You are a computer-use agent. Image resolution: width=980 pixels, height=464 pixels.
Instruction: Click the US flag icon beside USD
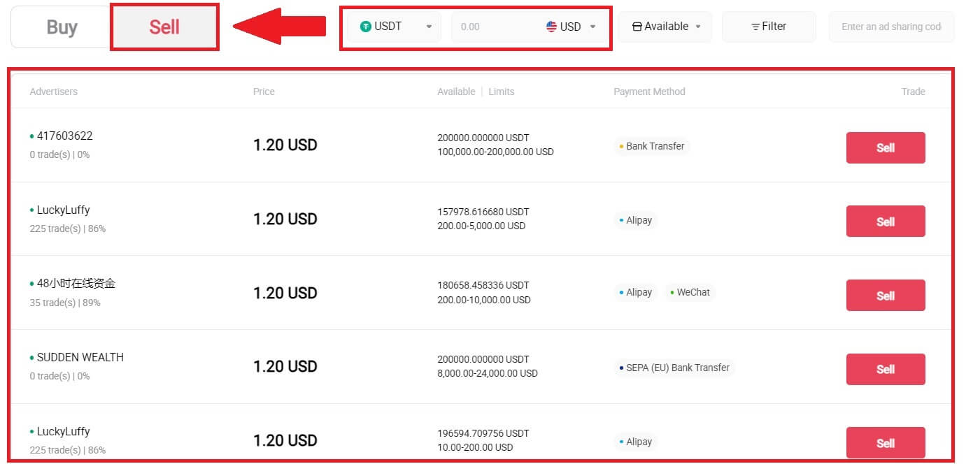point(552,27)
